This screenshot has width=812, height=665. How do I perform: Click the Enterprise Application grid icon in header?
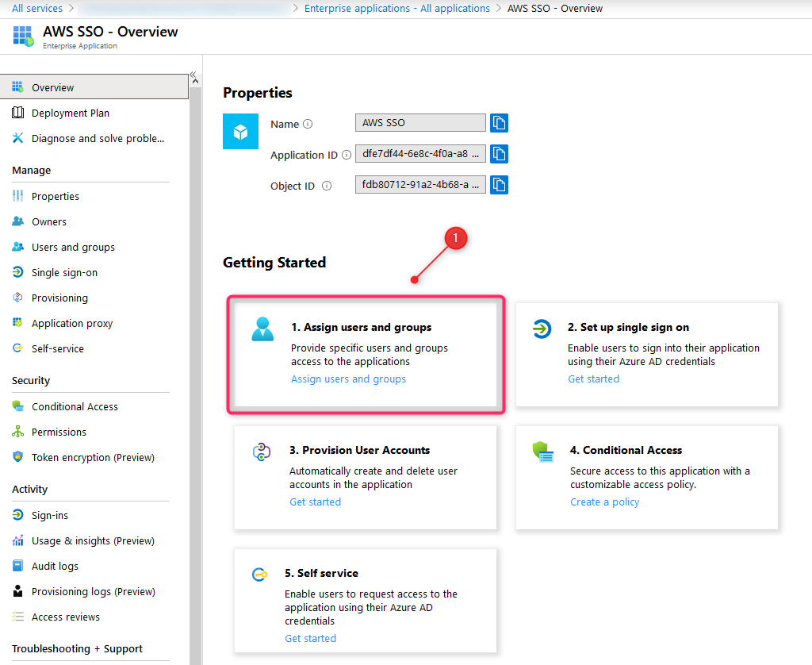23,36
